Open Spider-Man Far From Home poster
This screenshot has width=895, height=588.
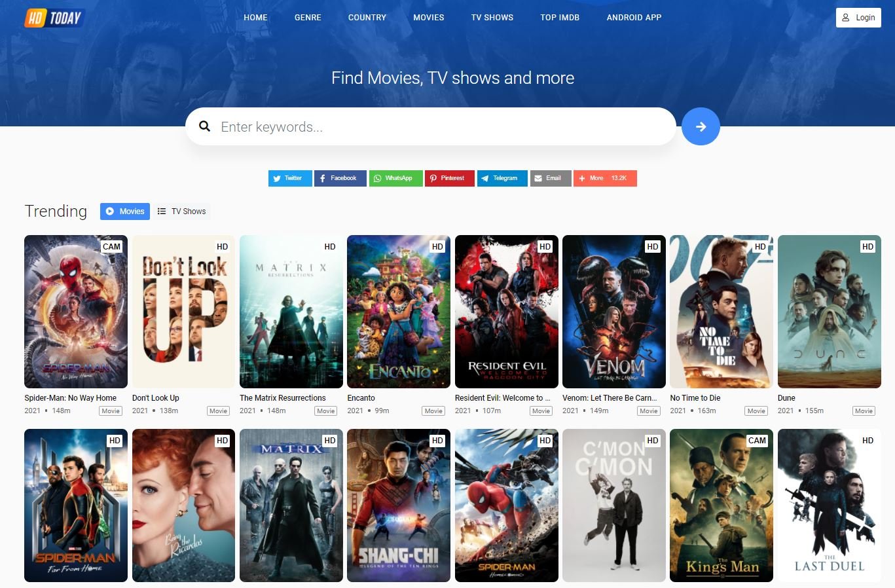76,505
